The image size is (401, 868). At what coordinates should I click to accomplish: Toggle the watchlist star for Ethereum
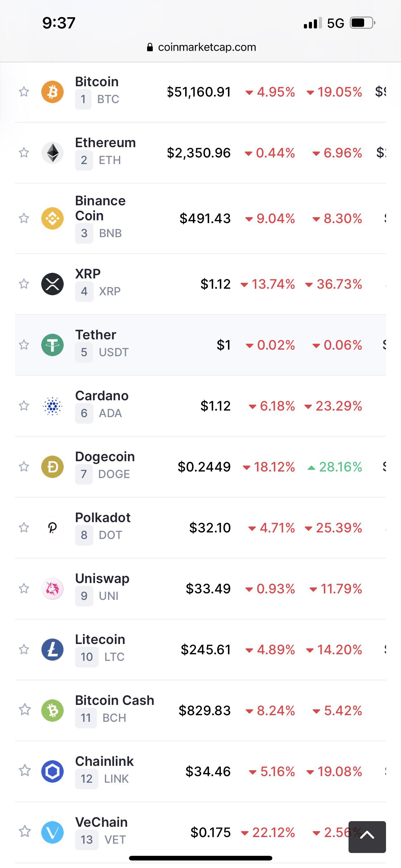24,153
